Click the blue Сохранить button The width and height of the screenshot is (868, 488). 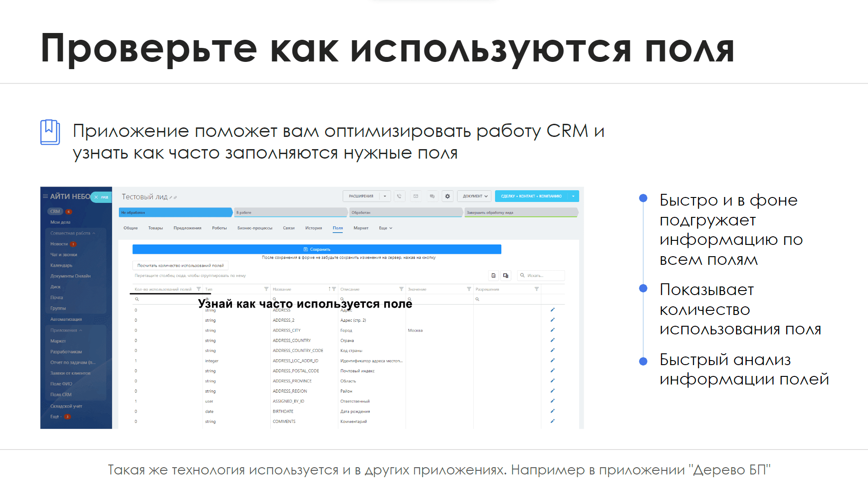317,249
